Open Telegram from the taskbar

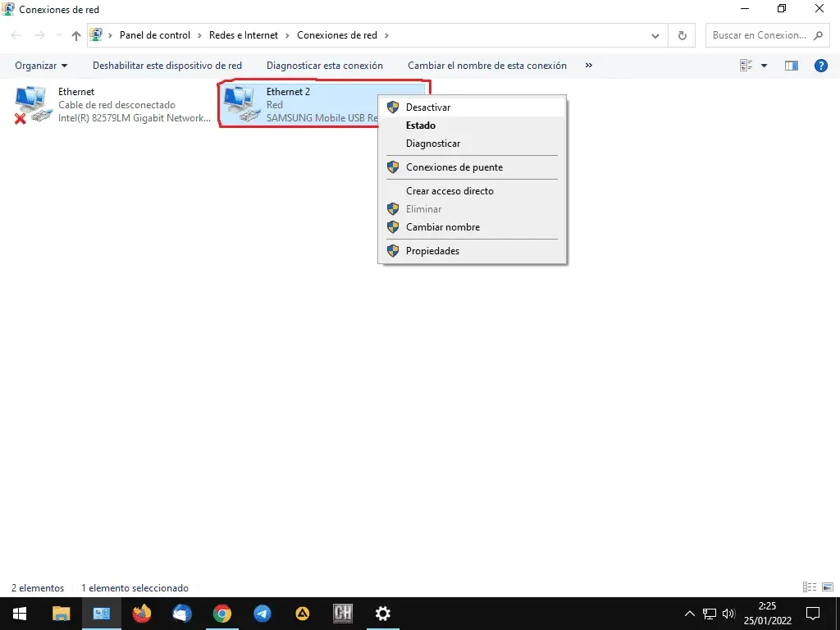point(262,614)
